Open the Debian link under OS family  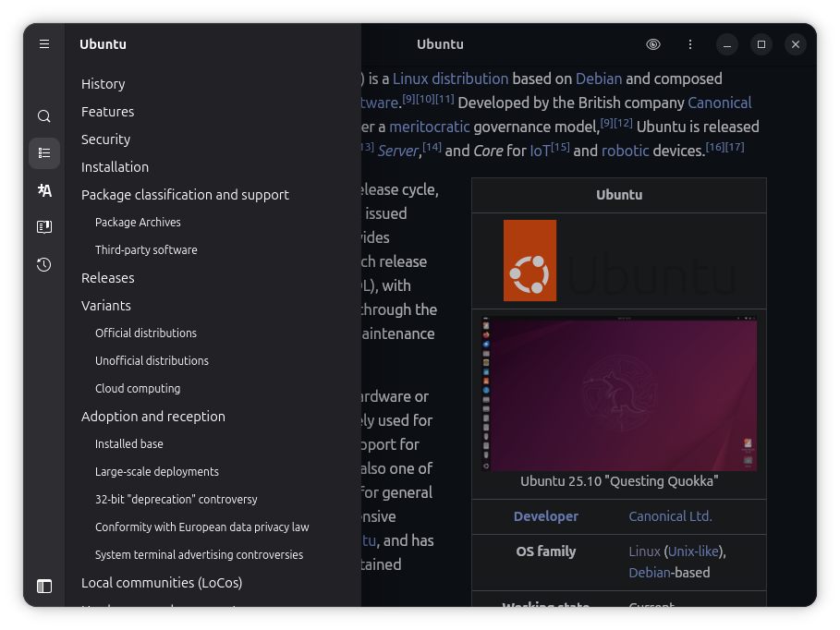pos(650,573)
